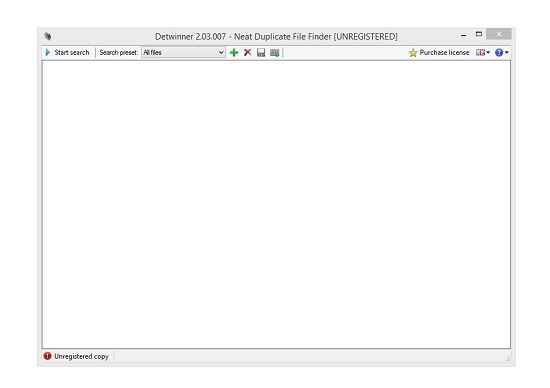Expand the arrow beside the language flag
The width and height of the screenshot is (550, 388).
point(488,53)
